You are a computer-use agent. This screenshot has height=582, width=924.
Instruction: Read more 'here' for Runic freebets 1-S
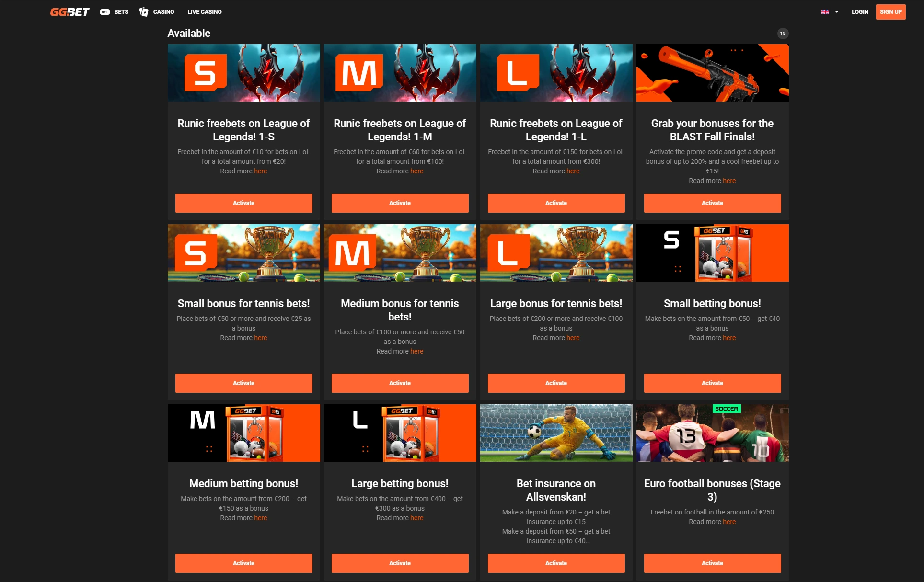261,171
